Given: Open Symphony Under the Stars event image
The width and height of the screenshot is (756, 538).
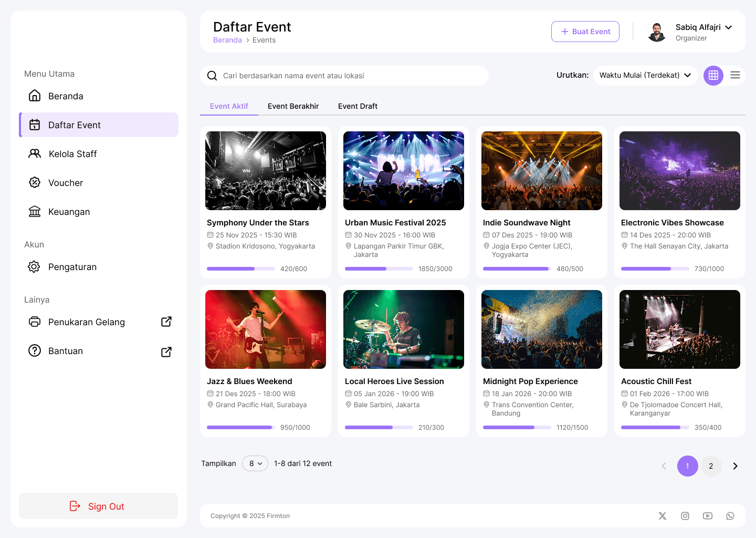Looking at the screenshot, I should 266,171.
